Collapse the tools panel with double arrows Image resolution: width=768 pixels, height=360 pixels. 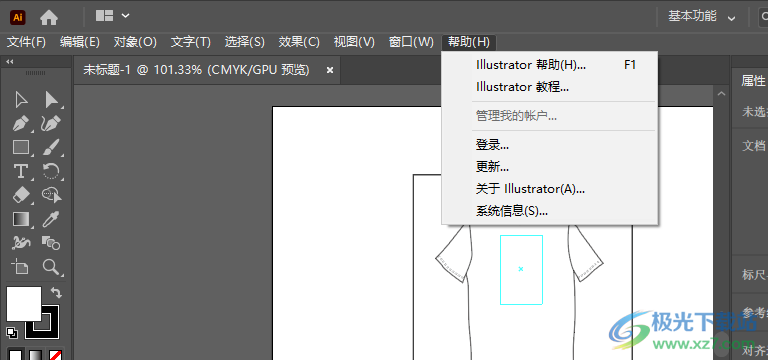point(9,62)
